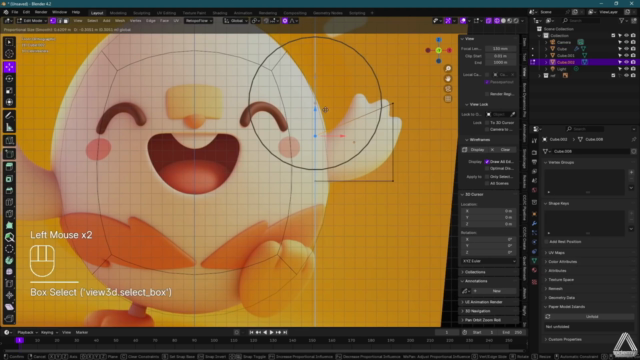Open the RetopoFlow dropdown
The image size is (640, 360).
(x=199, y=21)
